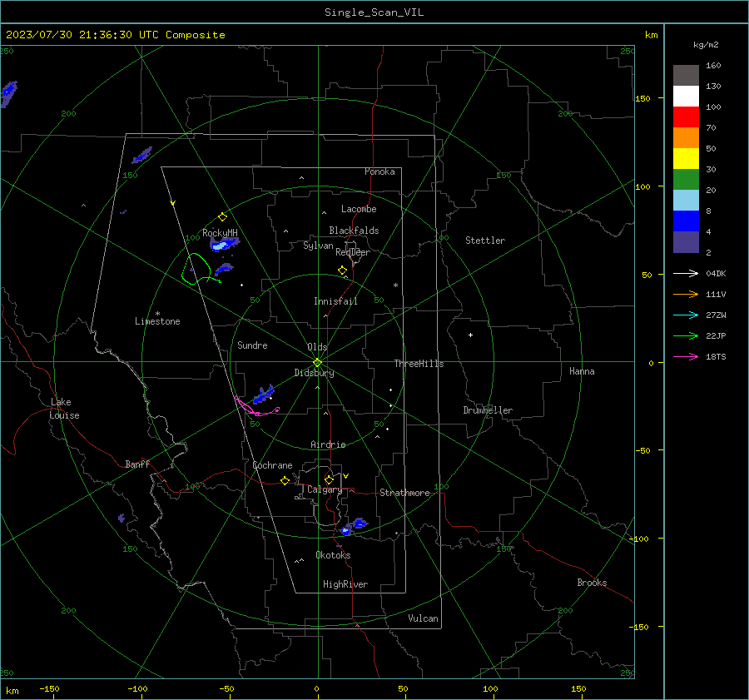Click the cyan 27ZW arrow in legend
This screenshot has width=749, height=700.
click(686, 315)
